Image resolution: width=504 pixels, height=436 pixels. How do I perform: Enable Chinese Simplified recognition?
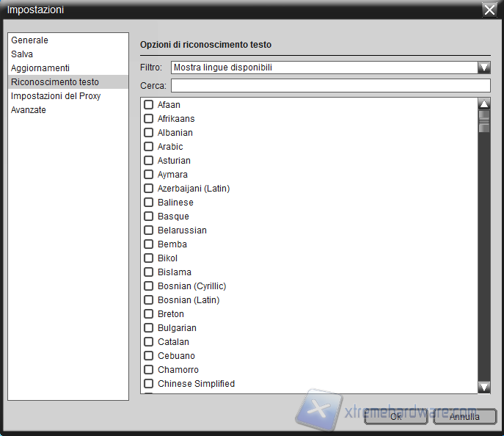click(x=148, y=384)
